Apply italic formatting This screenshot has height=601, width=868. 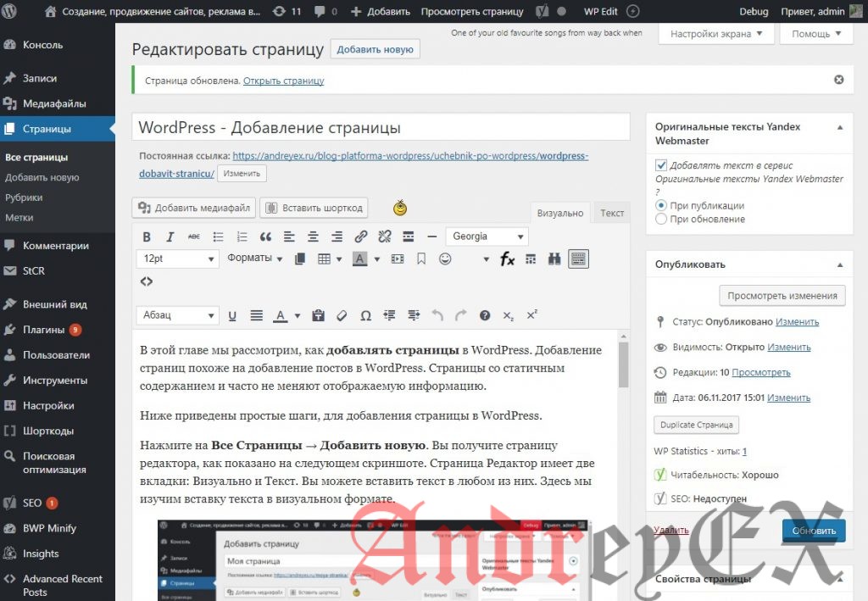(x=170, y=237)
